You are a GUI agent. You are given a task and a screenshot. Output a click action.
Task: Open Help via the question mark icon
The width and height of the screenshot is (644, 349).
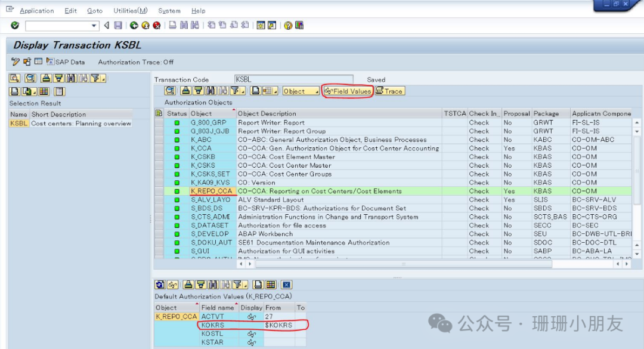coord(288,26)
